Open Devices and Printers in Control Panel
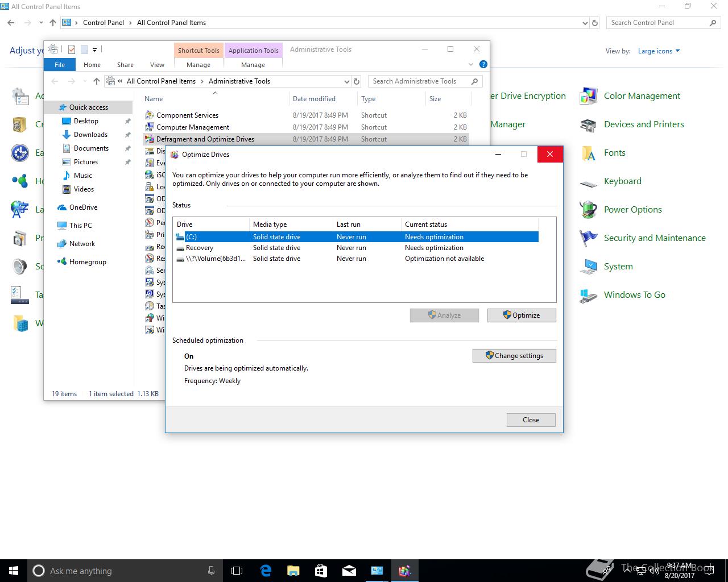 (x=632, y=124)
